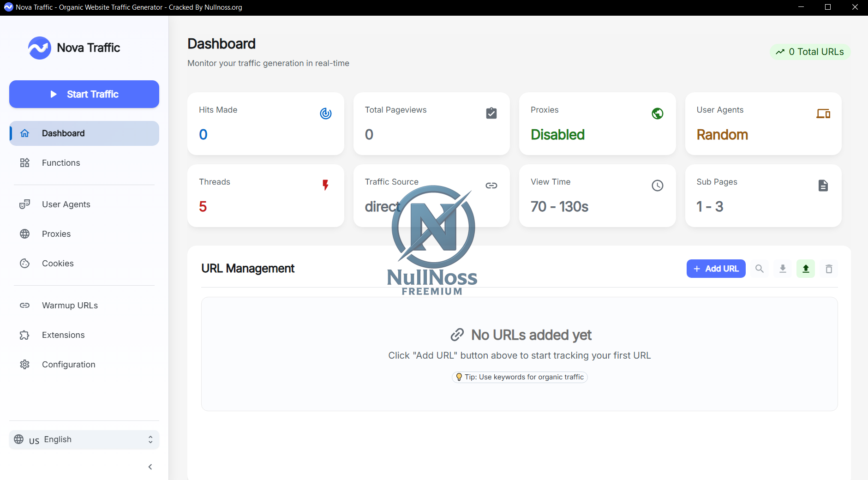Open the English language dropdown
Screen dimensions: 868x480
[84, 439]
